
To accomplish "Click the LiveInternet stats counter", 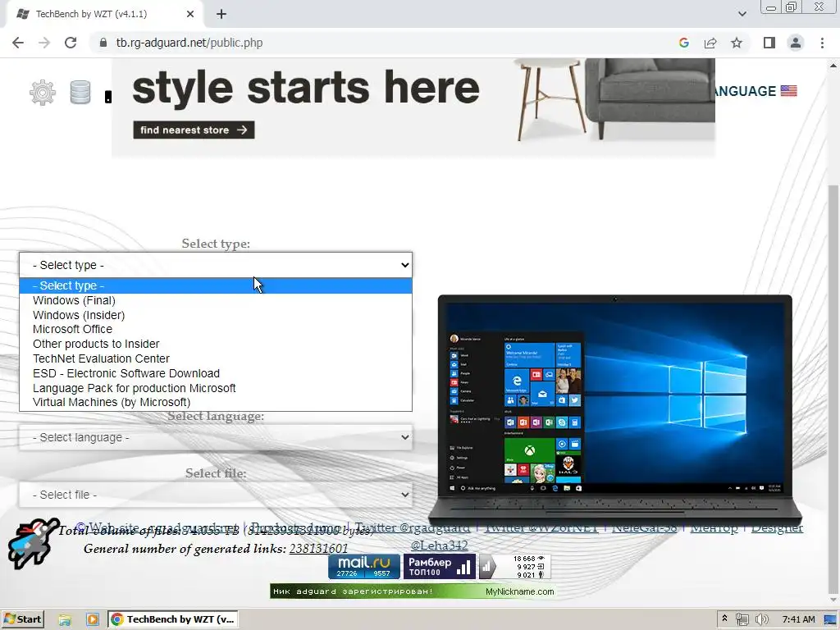I will (x=515, y=567).
